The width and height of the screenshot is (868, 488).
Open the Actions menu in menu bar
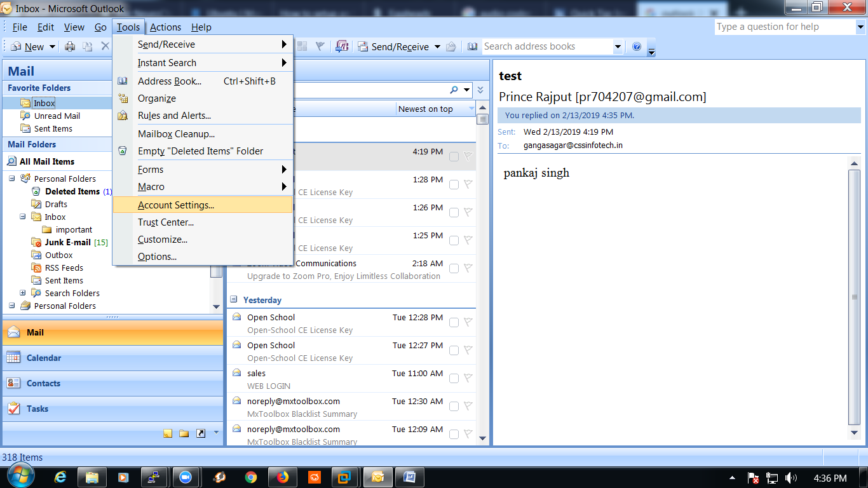tap(165, 27)
